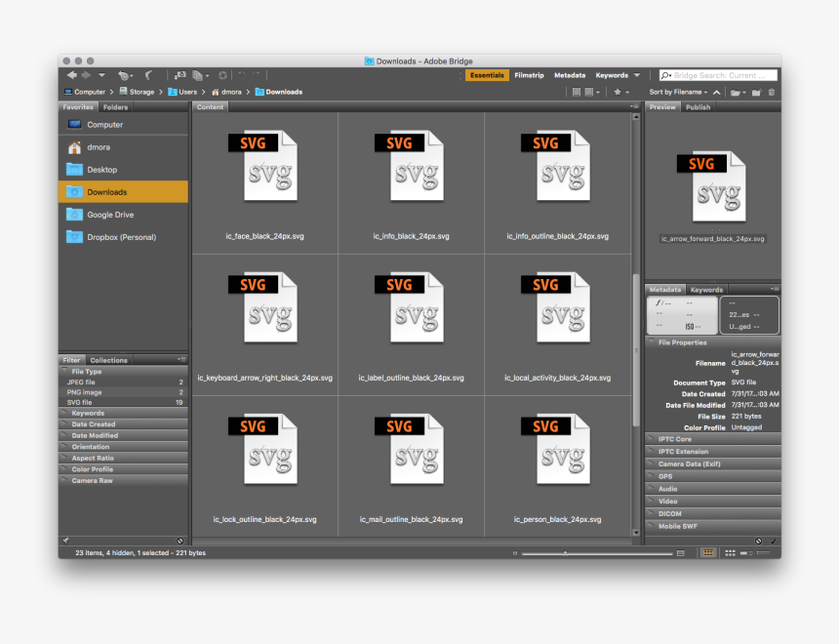Open the Bridge Search magnifier icon

[x=665, y=75]
